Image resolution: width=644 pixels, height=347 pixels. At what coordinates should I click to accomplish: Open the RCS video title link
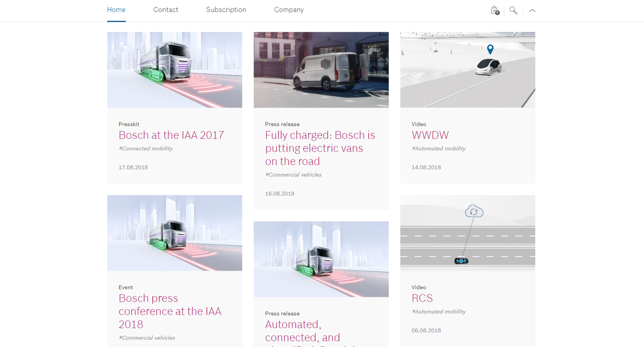coord(422,298)
